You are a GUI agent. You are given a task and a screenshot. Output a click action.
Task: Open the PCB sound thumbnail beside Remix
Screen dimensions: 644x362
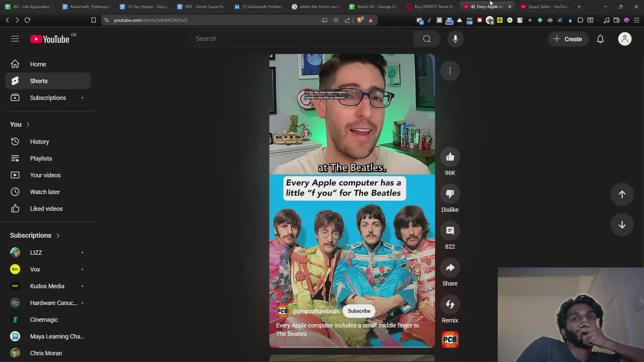(450, 339)
